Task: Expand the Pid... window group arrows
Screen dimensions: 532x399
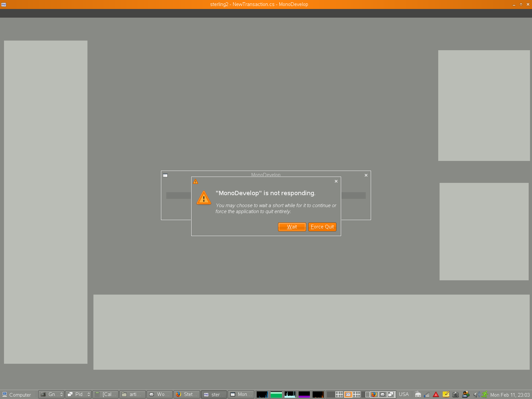Action: [x=89, y=394]
